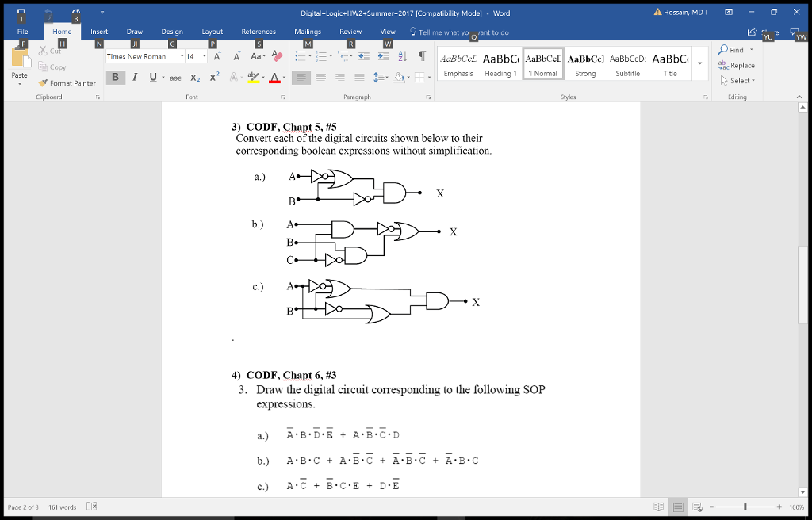The height and width of the screenshot is (520, 812).
Task: Expand the Styles gallery More arrow
Action: (700, 63)
